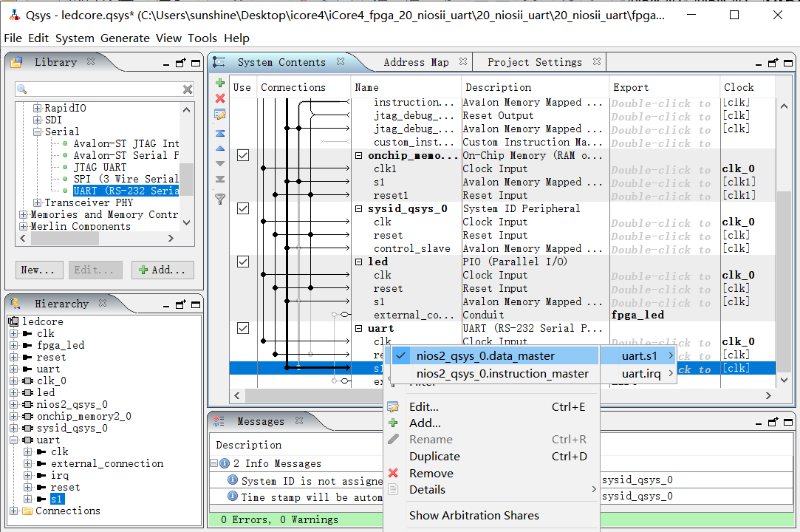The height and width of the screenshot is (532, 800).
Task: Expand Transceiver PHY in Library tree
Action: point(38,202)
